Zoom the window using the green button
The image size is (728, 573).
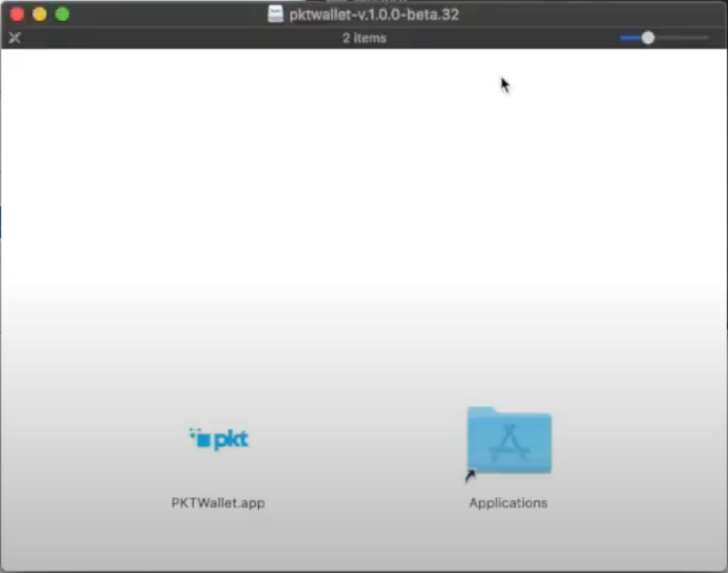pos(63,15)
